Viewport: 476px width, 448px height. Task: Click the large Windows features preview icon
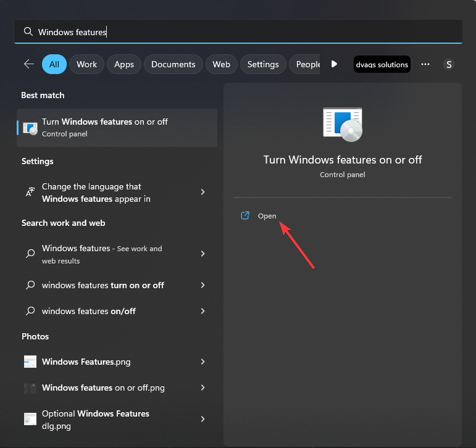[x=343, y=125]
